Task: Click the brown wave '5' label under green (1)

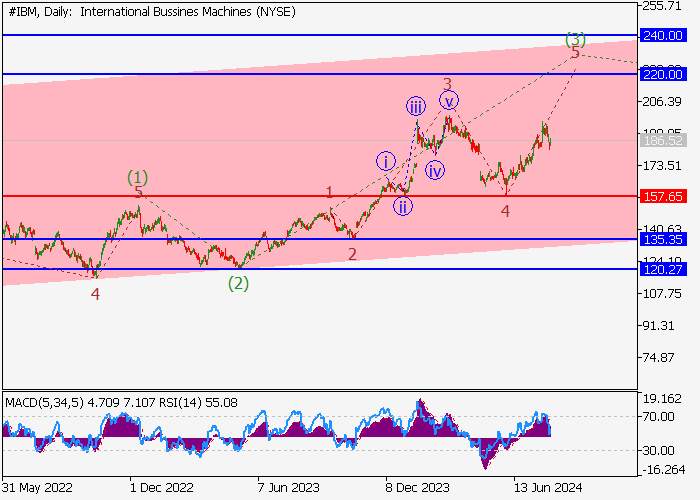Action: click(139, 192)
